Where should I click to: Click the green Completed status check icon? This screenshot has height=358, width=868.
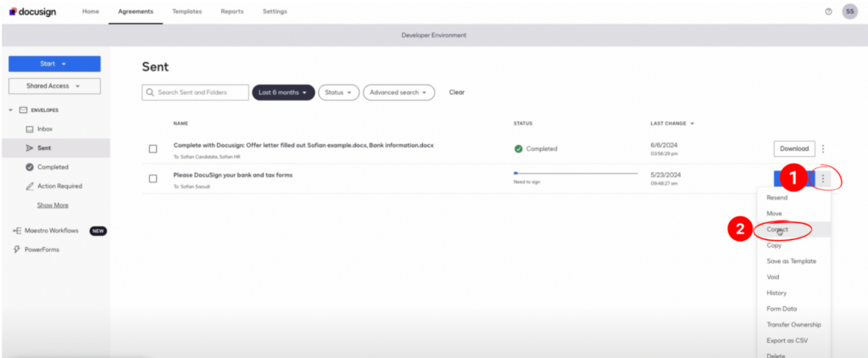[x=519, y=148]
